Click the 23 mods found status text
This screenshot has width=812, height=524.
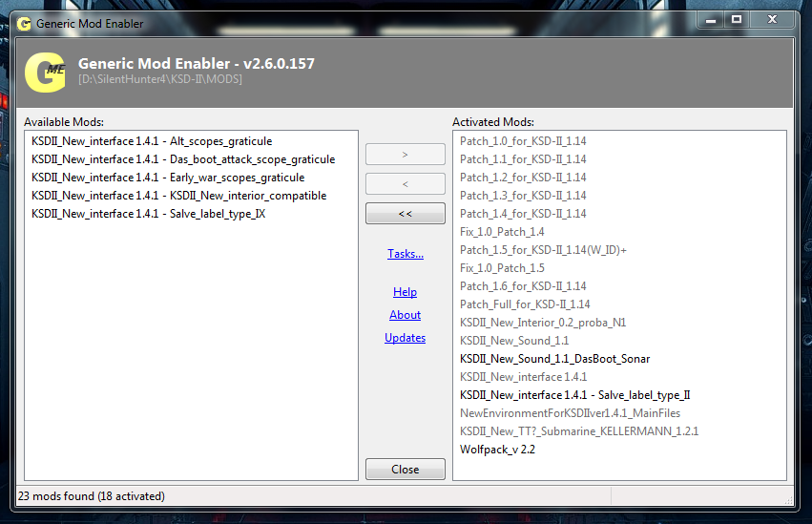(92, 496)
